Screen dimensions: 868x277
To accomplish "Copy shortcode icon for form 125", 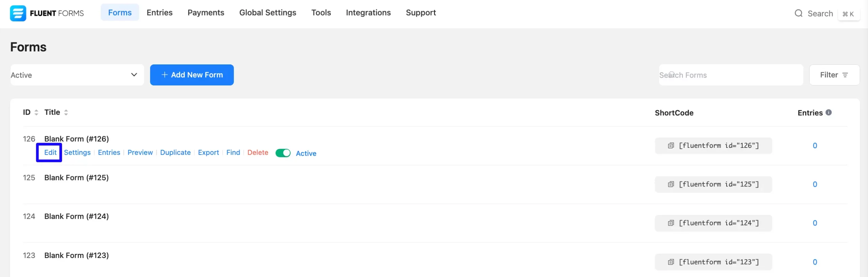I will click(x=671, y=184).
